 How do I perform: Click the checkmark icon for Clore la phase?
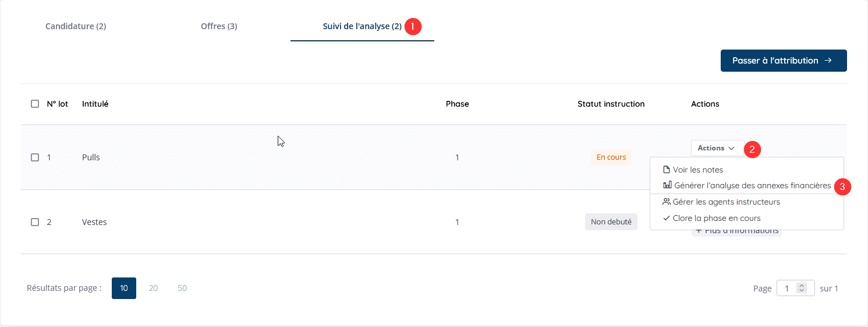click(x=667, y=218)
